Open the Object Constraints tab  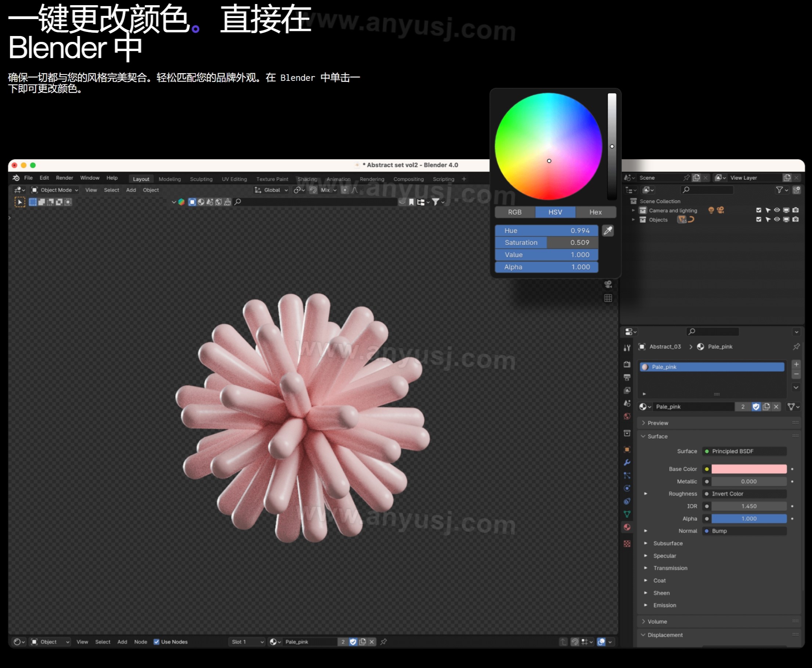(x=627, y=502)
